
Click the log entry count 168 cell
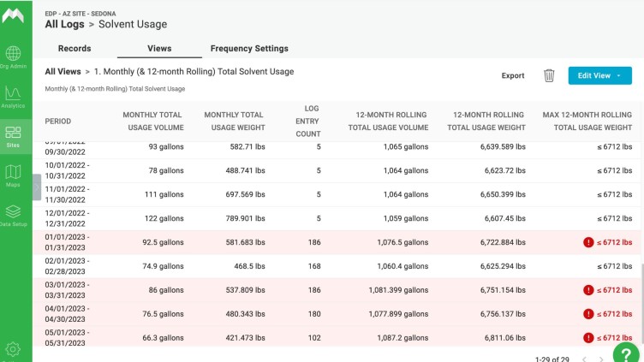pyautogui.click(x=314, y=266)
